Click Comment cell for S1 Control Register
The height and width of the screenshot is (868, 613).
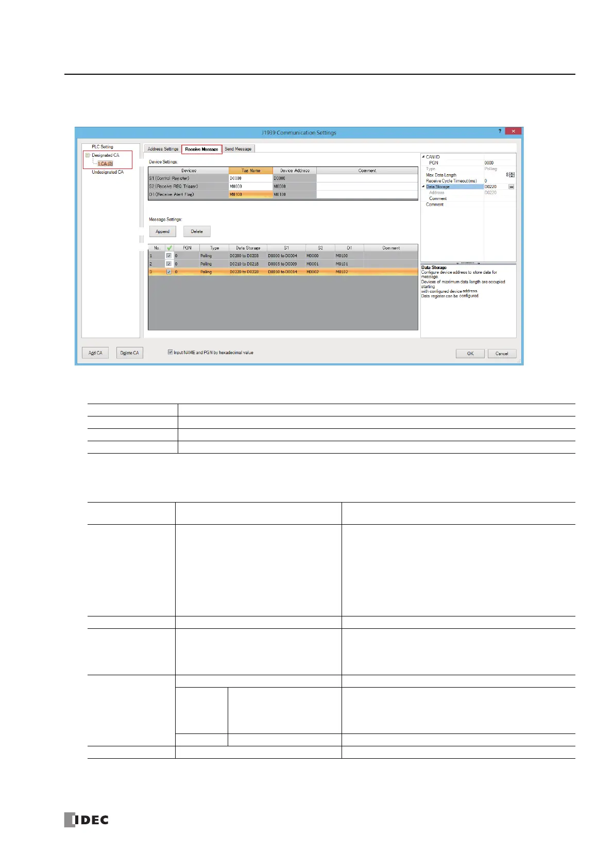pos(367,178)
